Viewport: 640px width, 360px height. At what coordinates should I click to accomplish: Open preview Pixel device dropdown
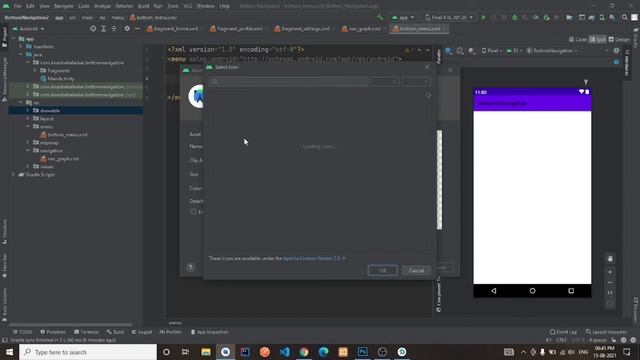[492, 51]
